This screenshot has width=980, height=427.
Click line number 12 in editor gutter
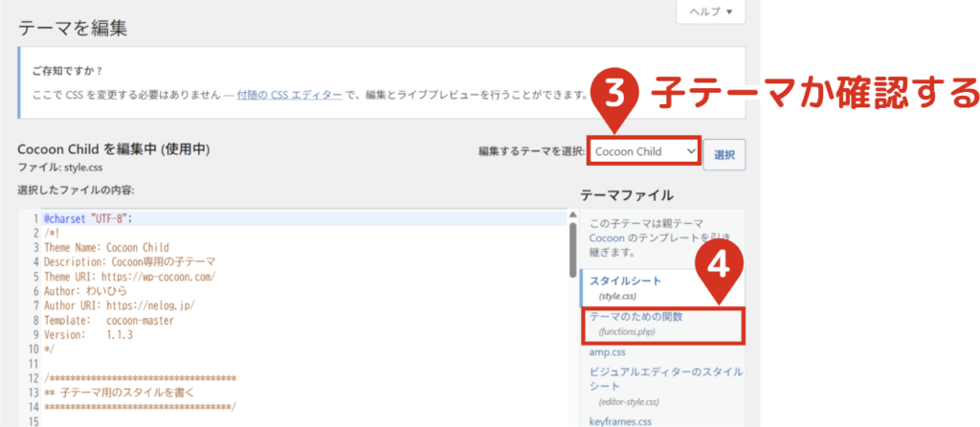(x=33, y=379)
